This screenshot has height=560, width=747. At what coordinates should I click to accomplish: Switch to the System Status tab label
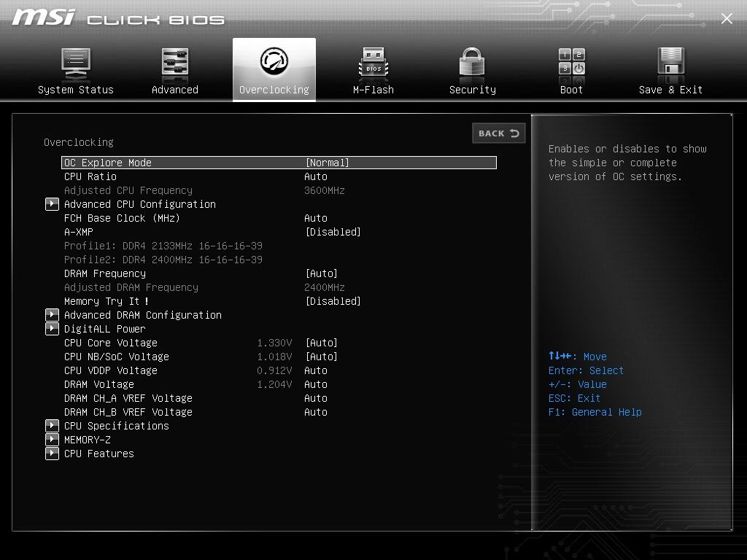[76, 90]
